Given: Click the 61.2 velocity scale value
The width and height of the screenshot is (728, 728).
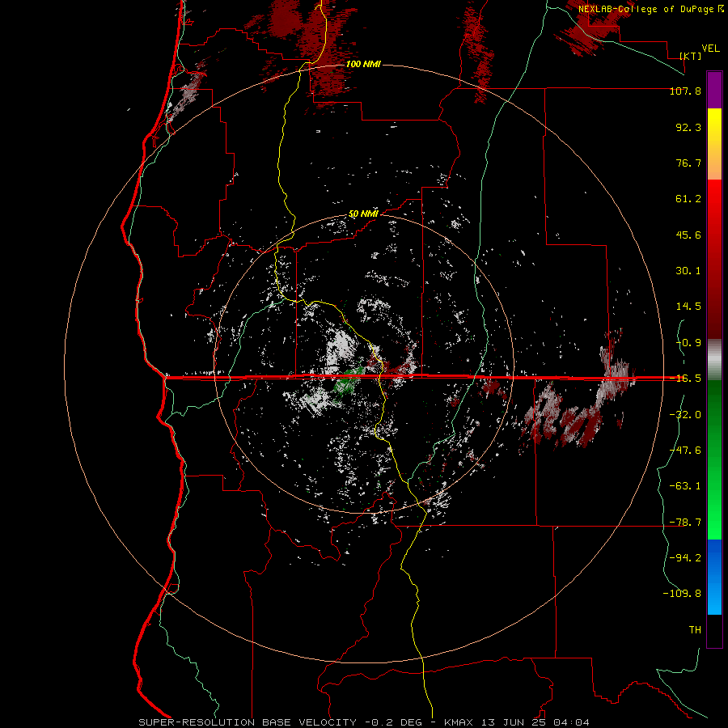Looking at the screenshot, I should coord(688,199).
